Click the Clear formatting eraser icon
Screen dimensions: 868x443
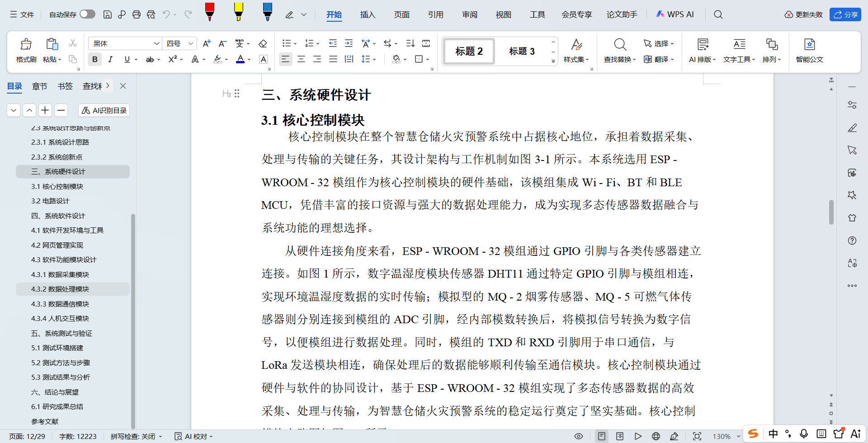point(262,43)
